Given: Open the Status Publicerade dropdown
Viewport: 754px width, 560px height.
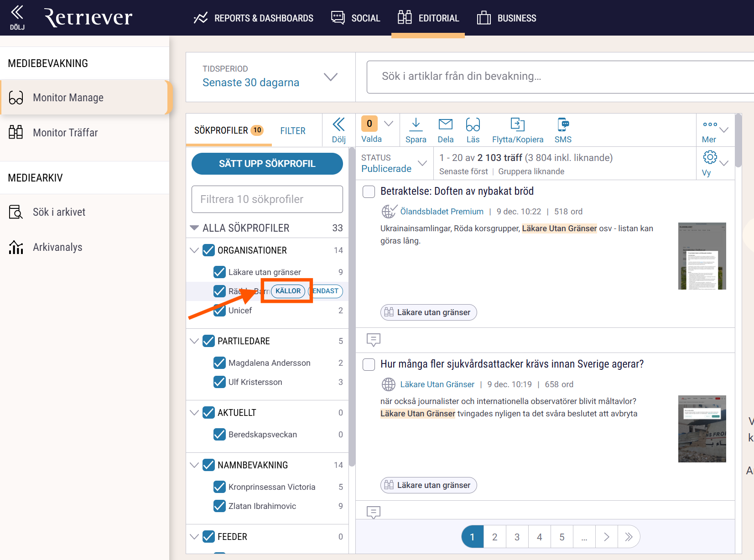Looking at the screenshot, I should point(394,163).
